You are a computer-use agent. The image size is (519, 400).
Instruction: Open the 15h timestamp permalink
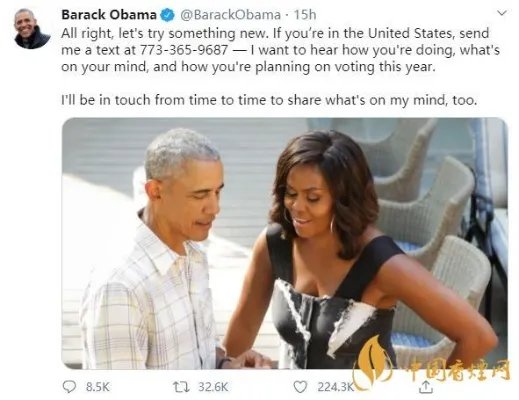[x=305, y=15]
